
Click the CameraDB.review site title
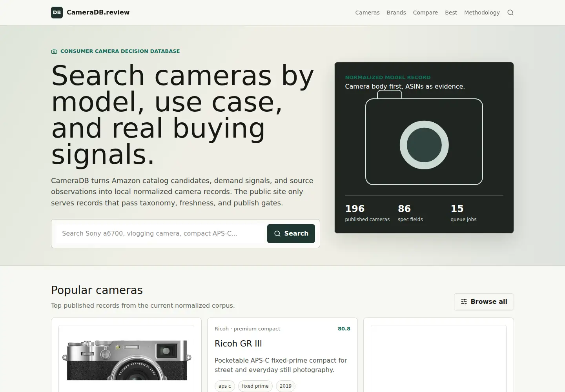[x=98, y=13]
